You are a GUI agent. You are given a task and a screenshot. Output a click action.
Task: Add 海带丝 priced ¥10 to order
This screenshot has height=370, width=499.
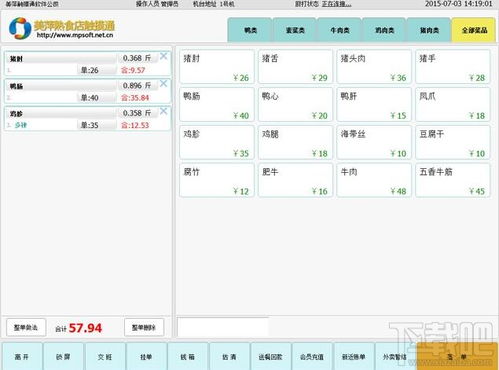[374, 142]
